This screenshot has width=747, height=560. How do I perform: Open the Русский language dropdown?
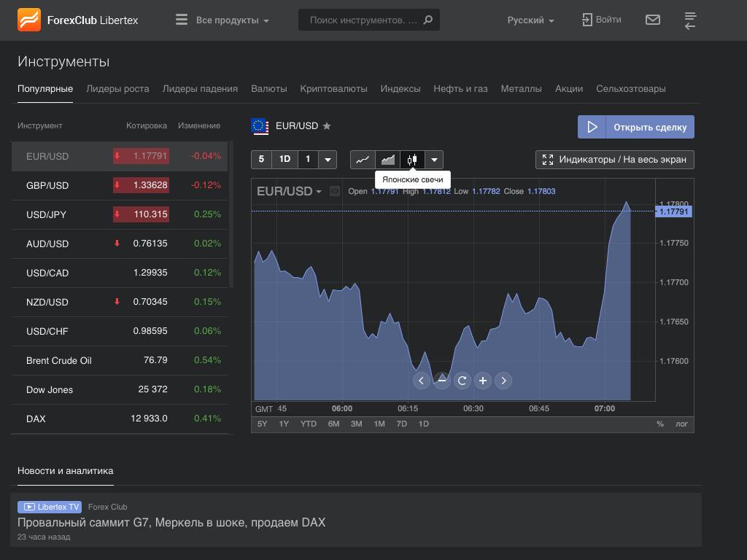(530, 20)
